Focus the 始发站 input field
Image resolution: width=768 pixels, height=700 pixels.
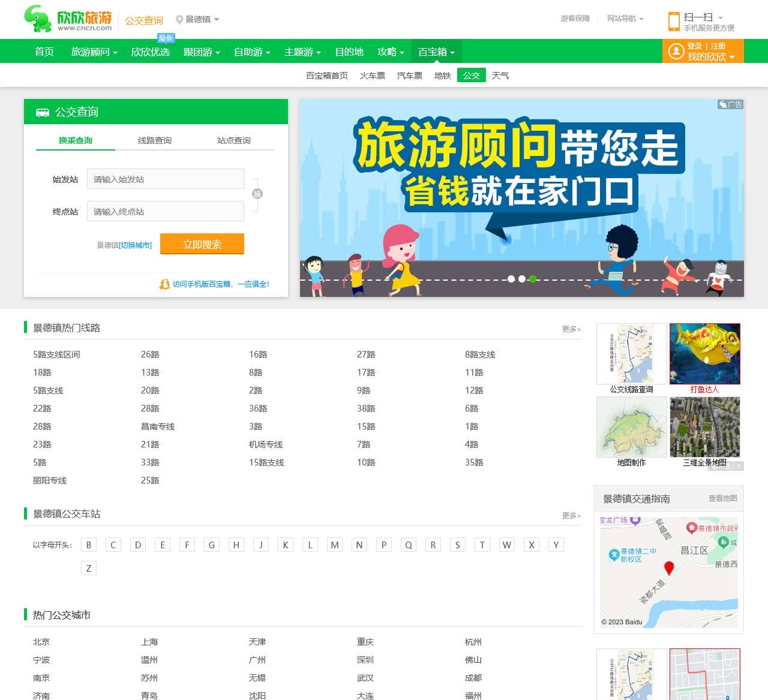coord(166,179)
